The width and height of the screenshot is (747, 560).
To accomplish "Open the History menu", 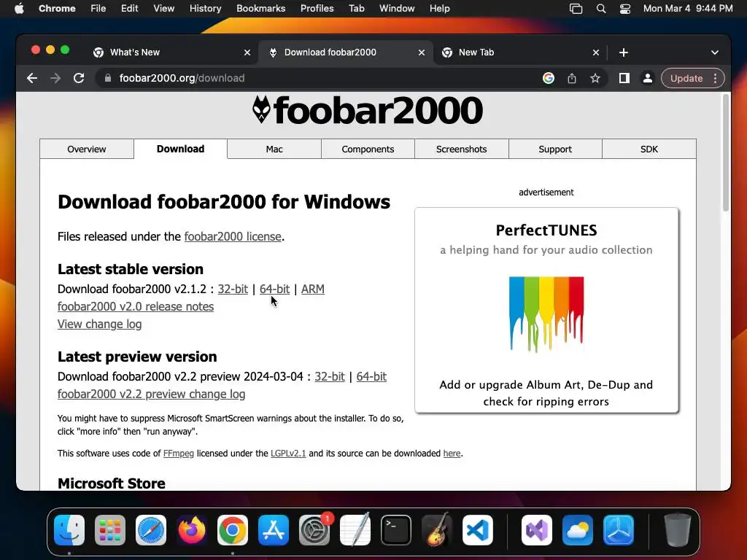I will coord(205,9).
